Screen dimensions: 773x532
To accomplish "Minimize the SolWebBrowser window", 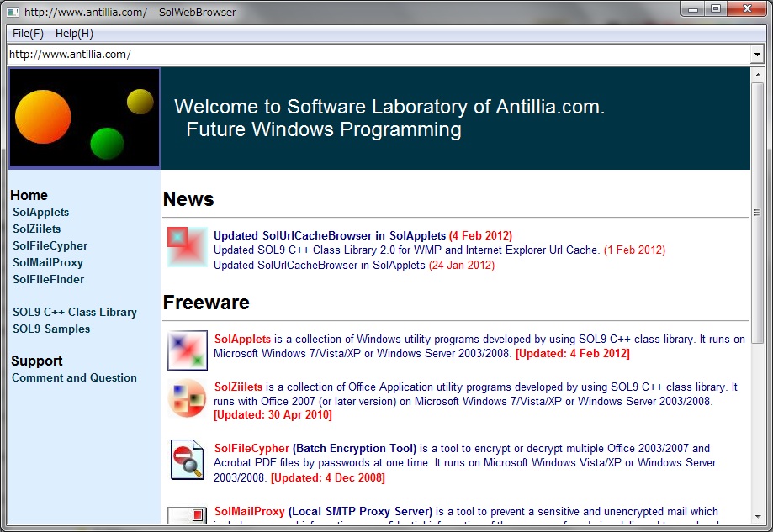I will [693, 9].
